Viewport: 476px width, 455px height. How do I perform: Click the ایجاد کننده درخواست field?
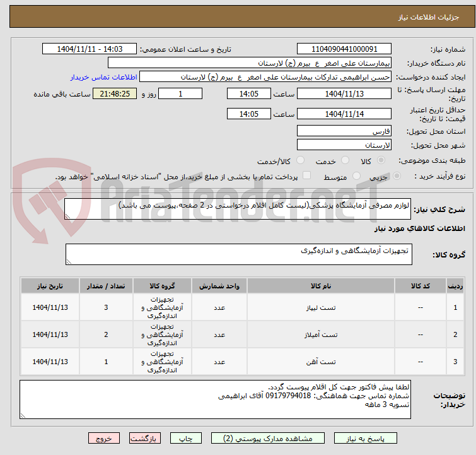(x=265, y=77)
